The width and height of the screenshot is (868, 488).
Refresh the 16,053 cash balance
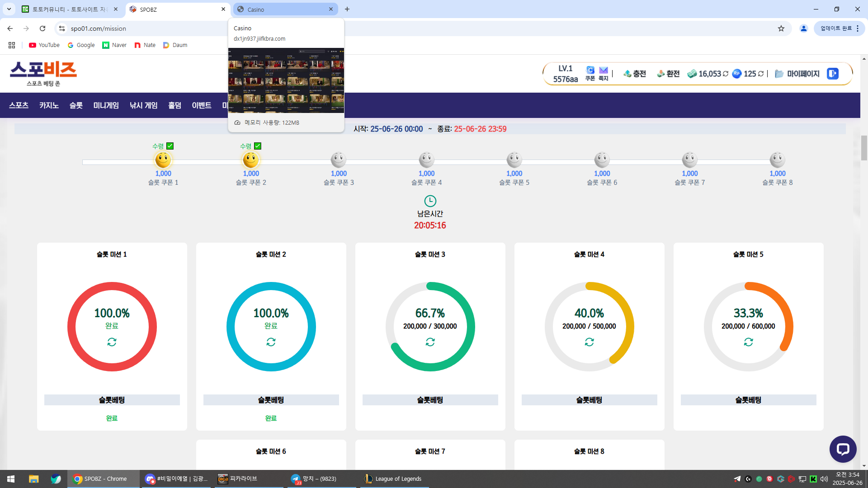tap(726, 74)
